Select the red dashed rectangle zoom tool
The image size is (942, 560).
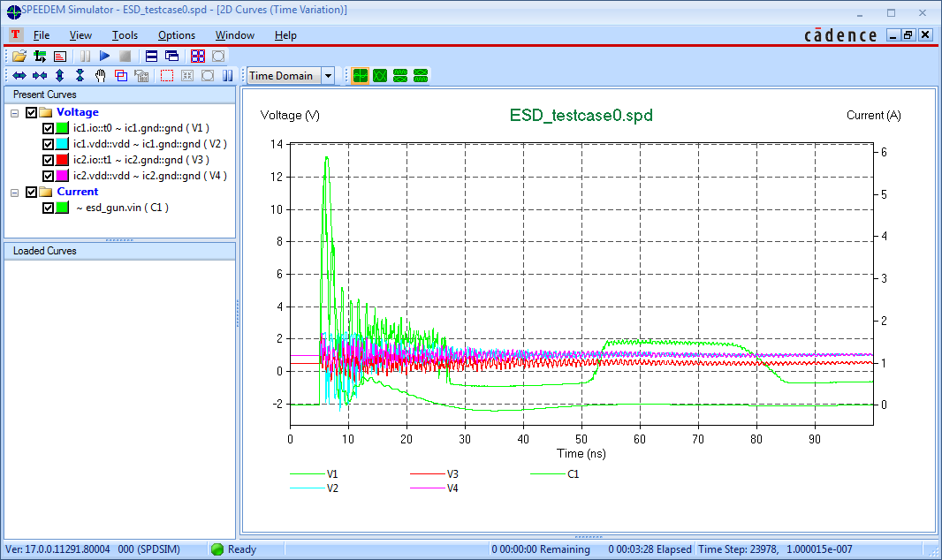166,76
